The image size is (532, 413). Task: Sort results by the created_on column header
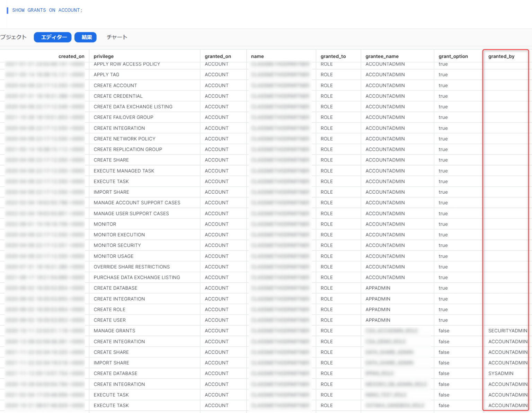71,56
